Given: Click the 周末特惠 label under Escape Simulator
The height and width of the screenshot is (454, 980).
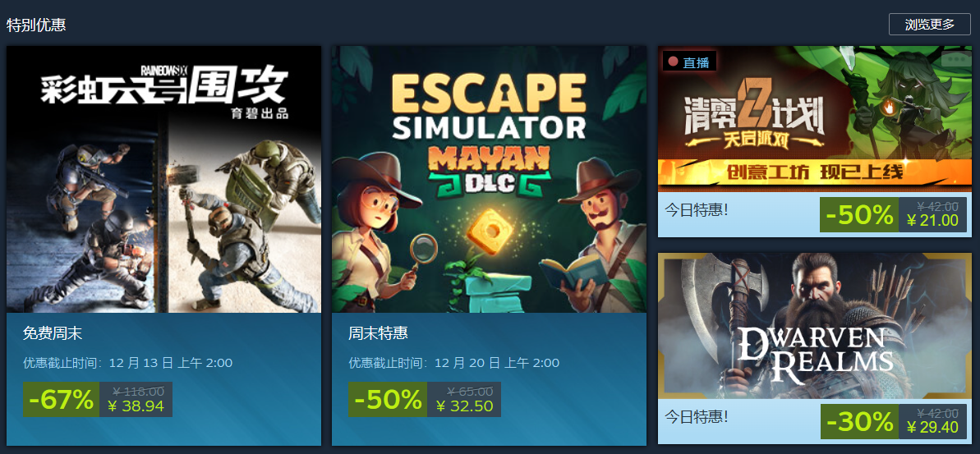Looking at the screenshot, I should (x=378, y=333).
